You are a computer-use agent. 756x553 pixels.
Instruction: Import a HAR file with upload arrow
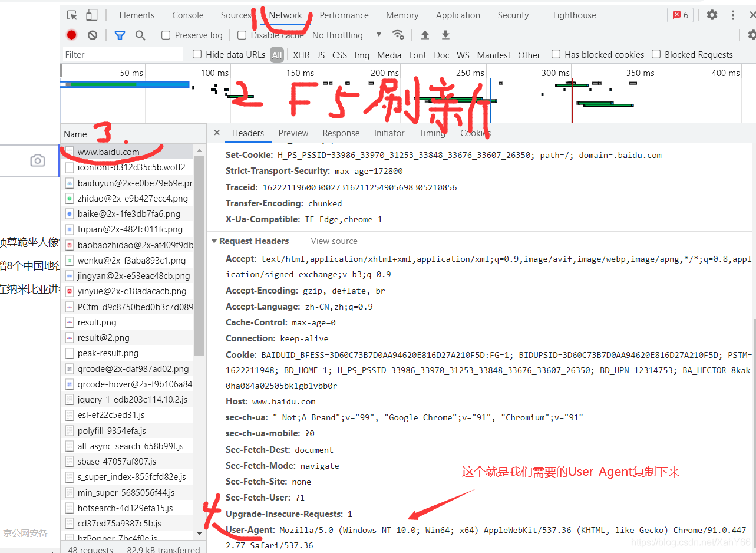(425, 35)
